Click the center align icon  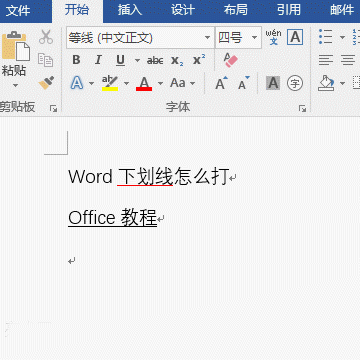[348, 60]
